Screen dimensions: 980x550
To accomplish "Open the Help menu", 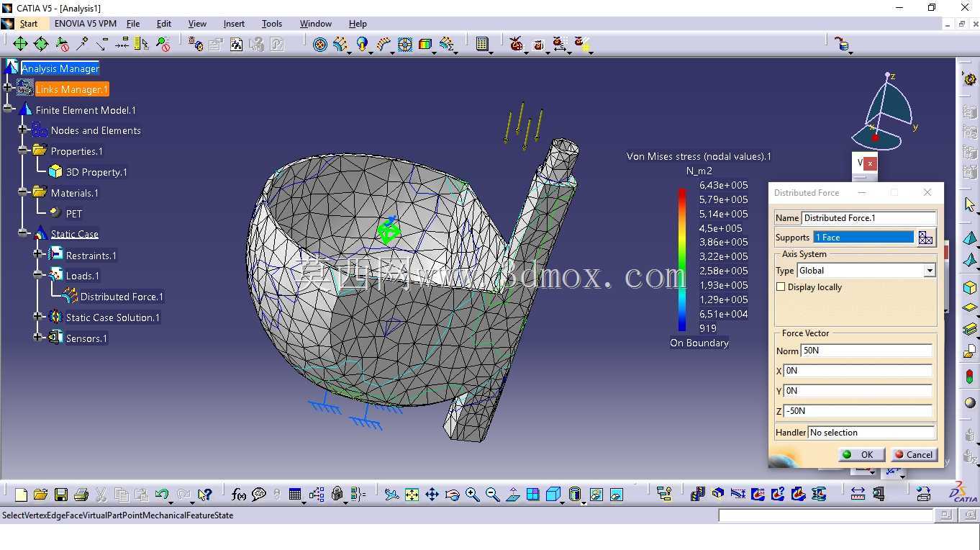I will 358,24.
